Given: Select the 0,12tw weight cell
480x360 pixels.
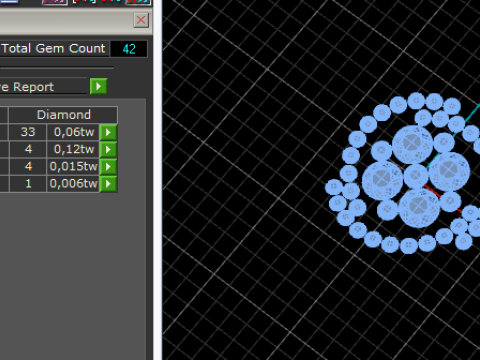Looking at the screenshot, I should click(73, 149).
